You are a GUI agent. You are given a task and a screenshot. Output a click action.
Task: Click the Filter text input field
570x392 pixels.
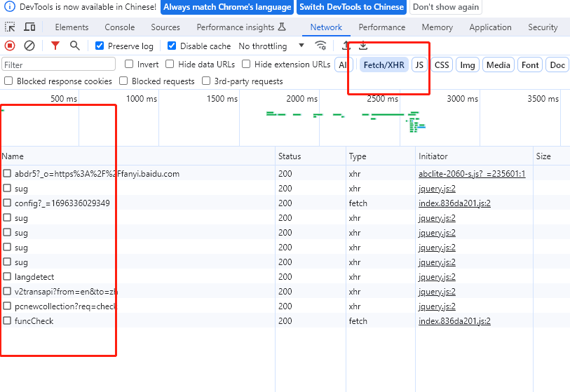coord(58,65)
